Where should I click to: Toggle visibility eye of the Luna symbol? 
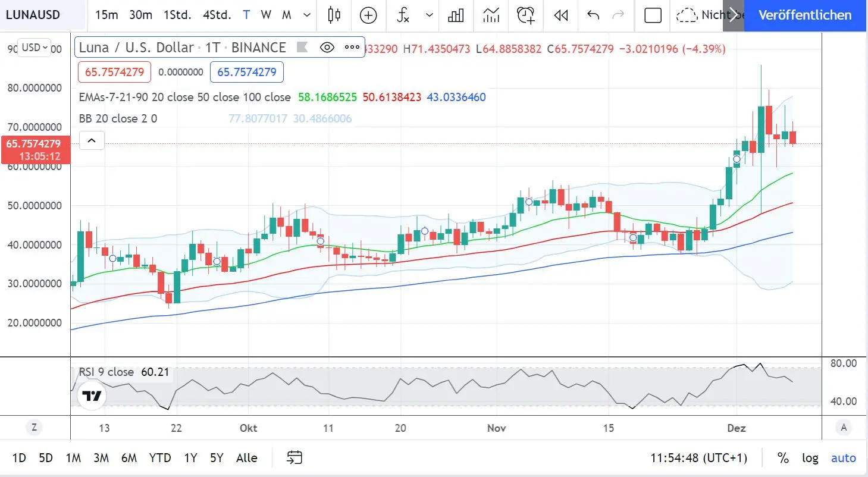(x=327, y=48)
